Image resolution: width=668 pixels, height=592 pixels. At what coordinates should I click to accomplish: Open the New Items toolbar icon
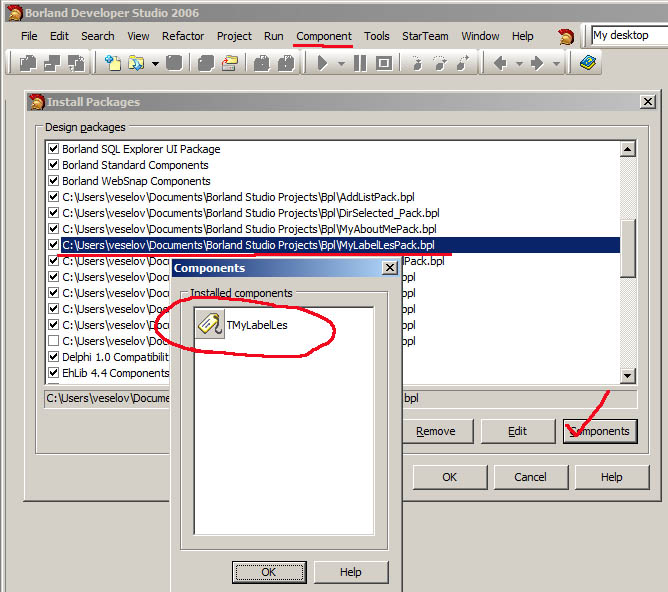(112, 63)
